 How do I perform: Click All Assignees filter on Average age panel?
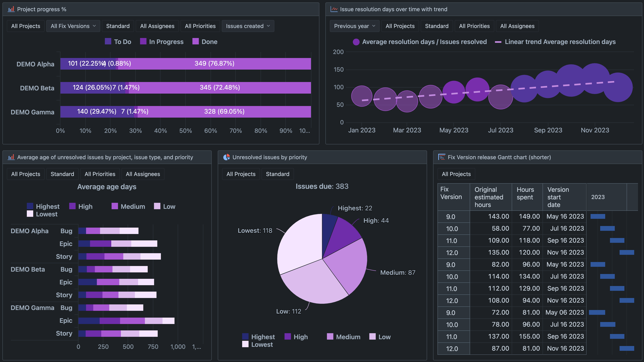(x=143, y=174)
